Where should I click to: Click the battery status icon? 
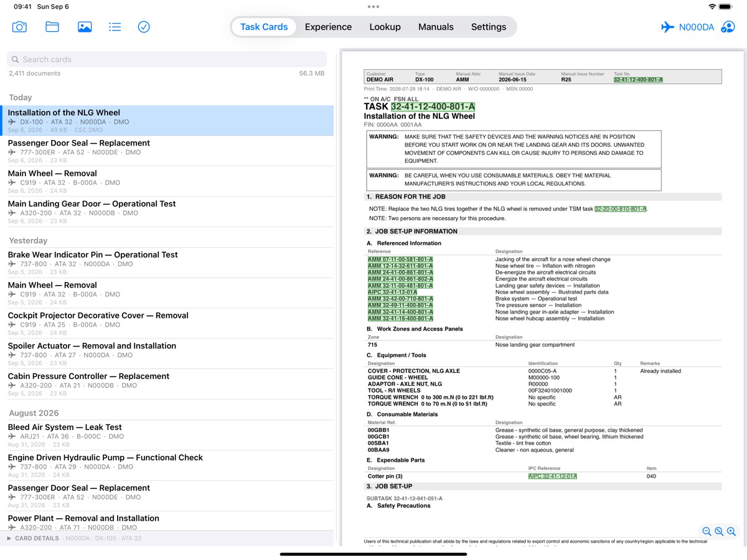coord(726,6)
